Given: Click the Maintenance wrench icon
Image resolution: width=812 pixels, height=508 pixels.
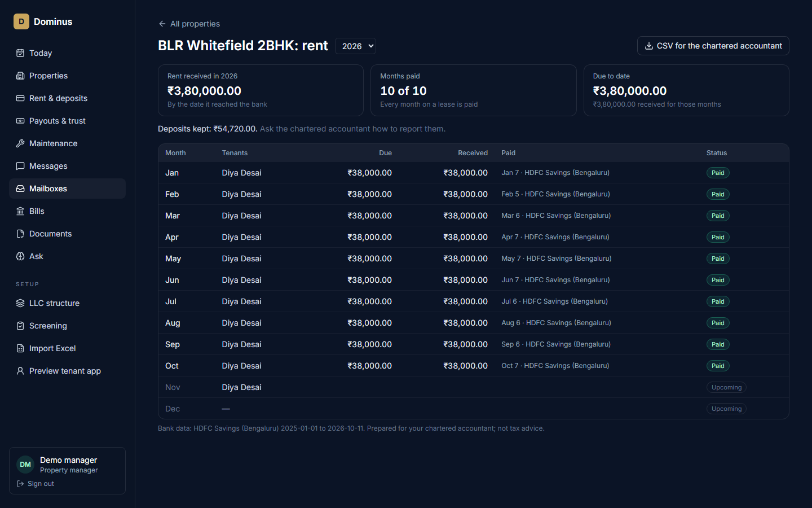Looking at the screenshot, I should [x=20, y=143].
